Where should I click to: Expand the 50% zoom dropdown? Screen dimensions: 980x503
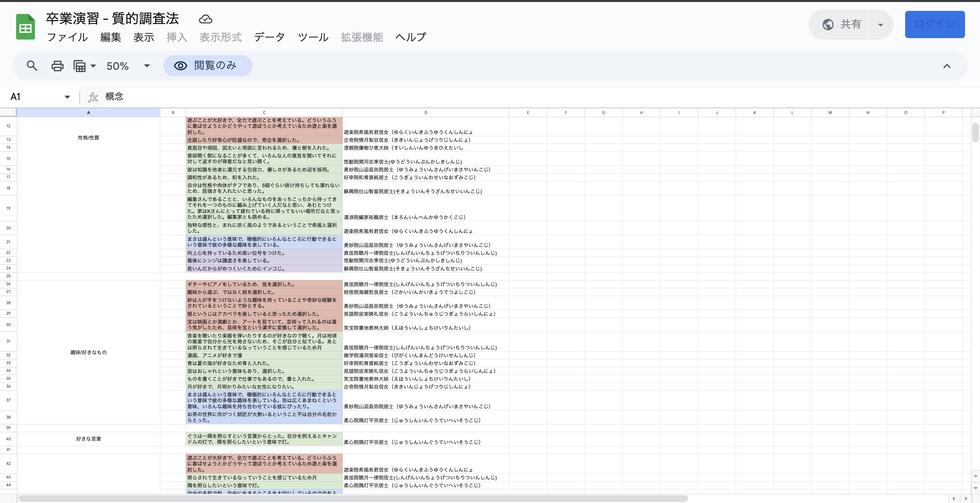pyautogui.click(x=147, y=66)
